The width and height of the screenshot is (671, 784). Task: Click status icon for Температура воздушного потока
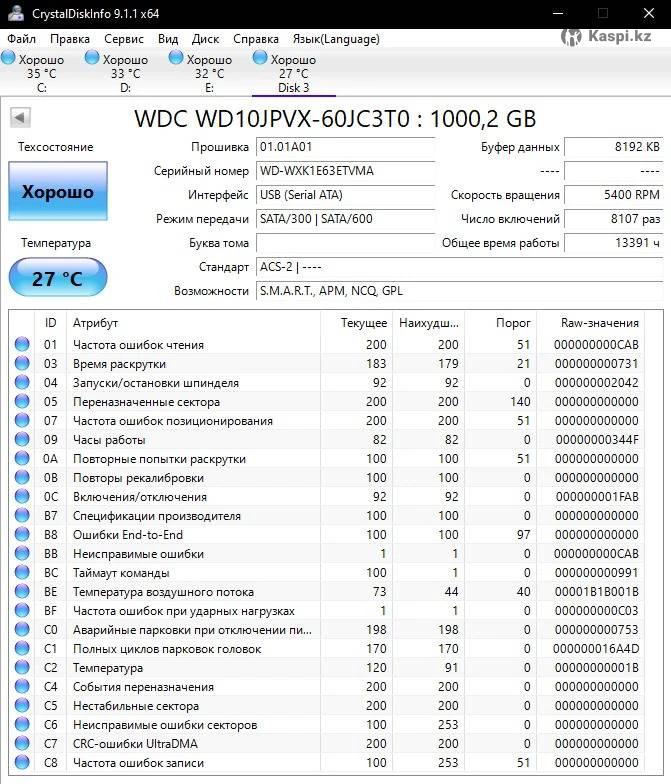(22, 591)
